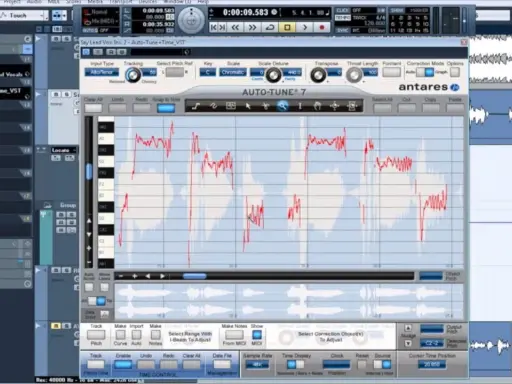Screen dimensions: 512x384
Task: Click the Select All button
Action: click(382, 108)
